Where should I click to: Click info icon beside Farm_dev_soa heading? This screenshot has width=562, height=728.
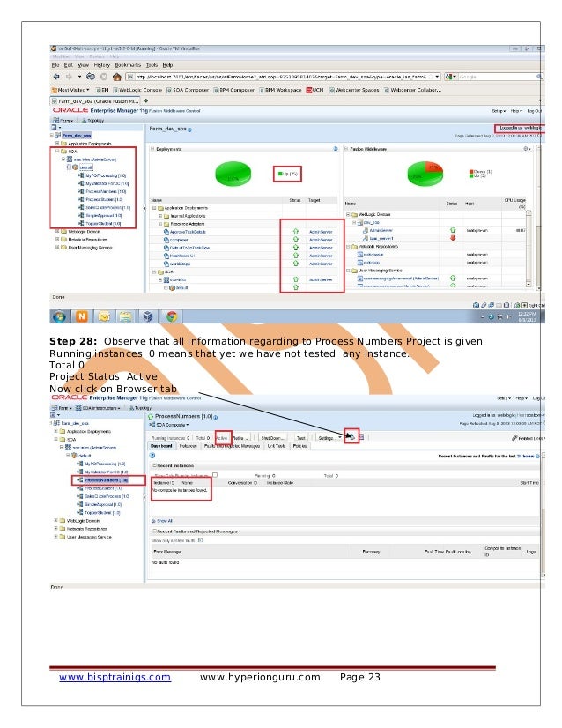pyautogui.click(x=189, y=130)
